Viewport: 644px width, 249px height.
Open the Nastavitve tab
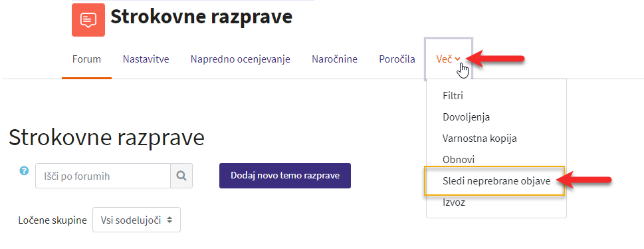[146, 59]
